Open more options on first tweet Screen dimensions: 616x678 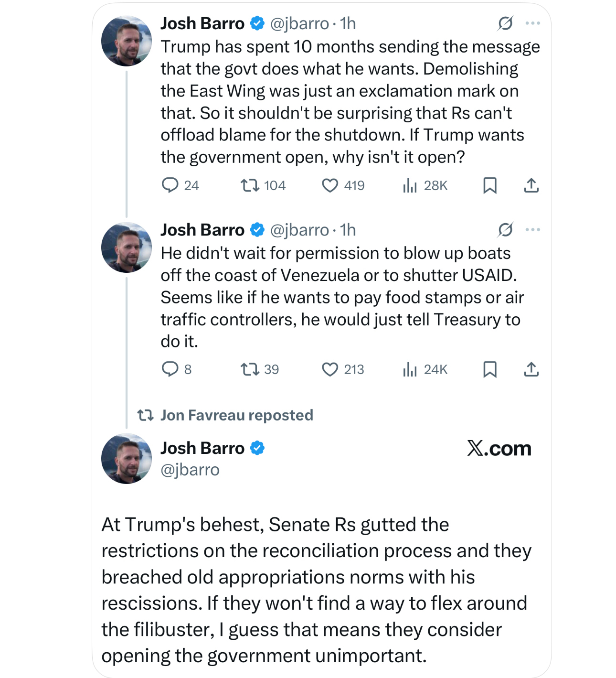(532, 23)
